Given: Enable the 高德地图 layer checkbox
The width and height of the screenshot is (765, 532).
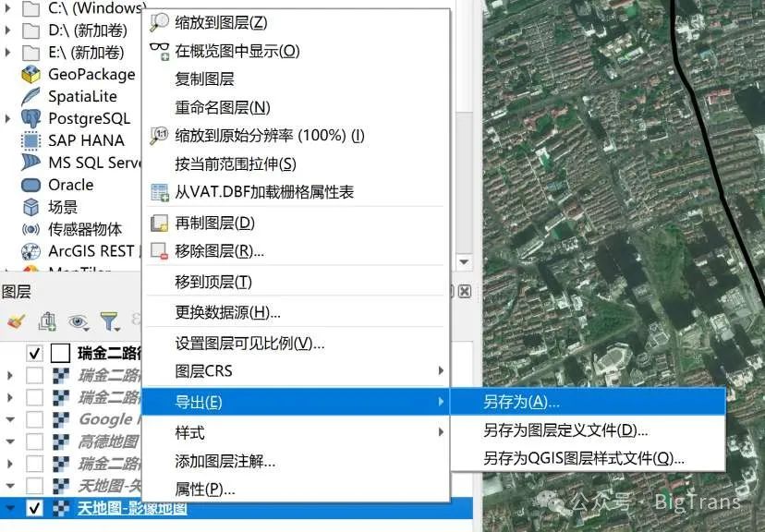Looking at the screenshot, I should coord(34,441).
